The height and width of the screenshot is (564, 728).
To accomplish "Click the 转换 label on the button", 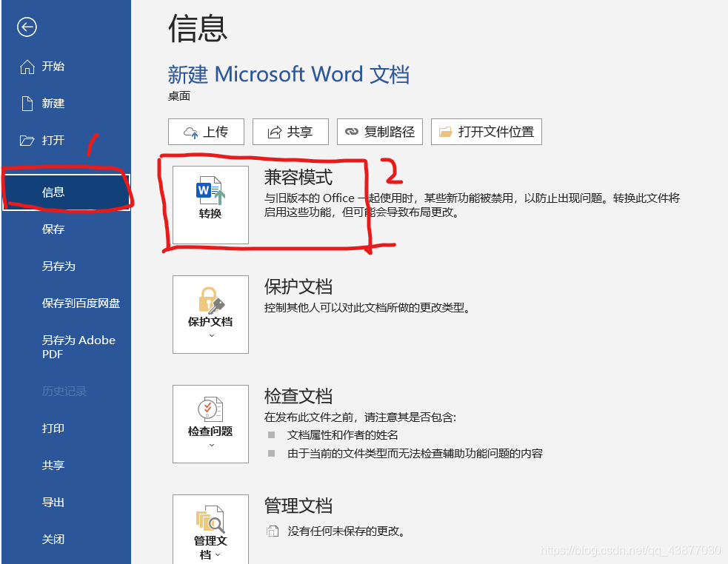I will 210,213.
